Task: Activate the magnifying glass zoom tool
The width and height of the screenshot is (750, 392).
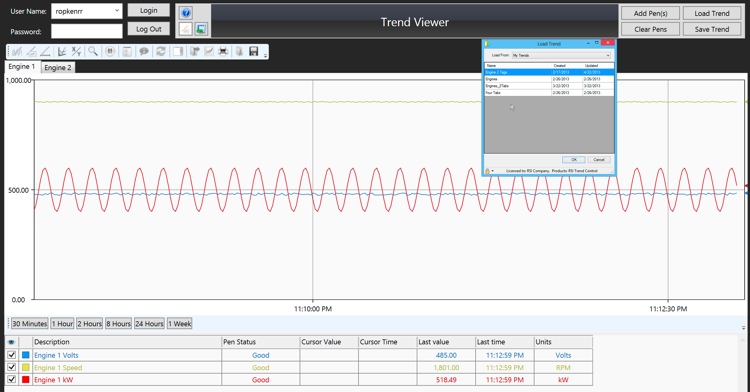Action: 93,51
